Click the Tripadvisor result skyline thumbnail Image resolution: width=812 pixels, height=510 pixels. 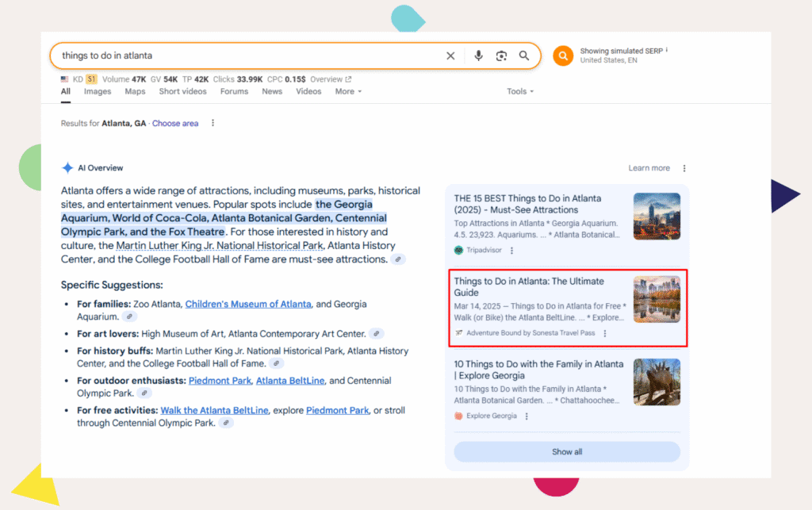click(x=657, y=217)
